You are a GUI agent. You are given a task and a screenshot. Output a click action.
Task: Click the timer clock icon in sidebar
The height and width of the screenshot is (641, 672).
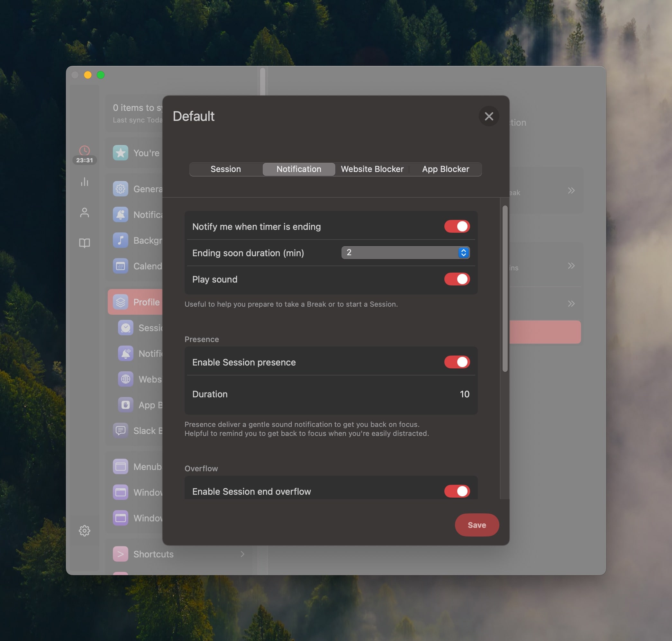tap(85, 151)
